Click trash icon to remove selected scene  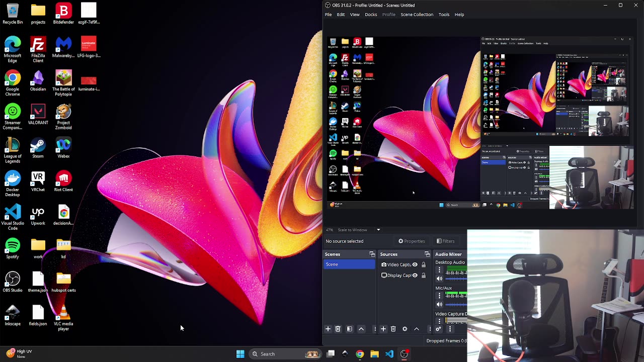(x=338, y=329)
